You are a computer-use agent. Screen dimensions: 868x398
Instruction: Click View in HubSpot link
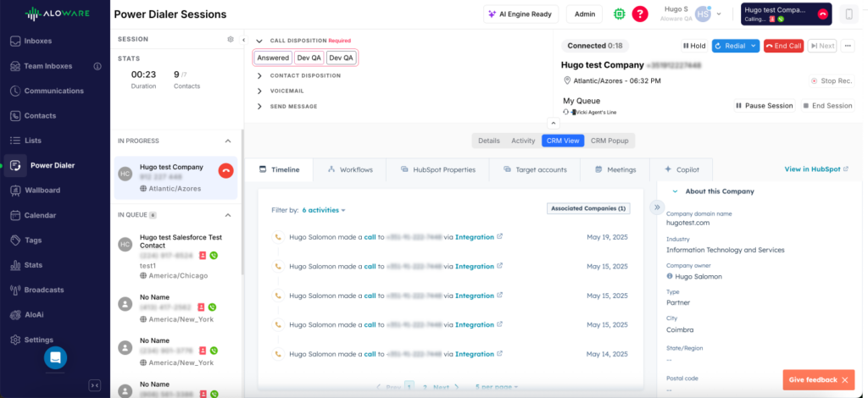[x=816, y=169]
